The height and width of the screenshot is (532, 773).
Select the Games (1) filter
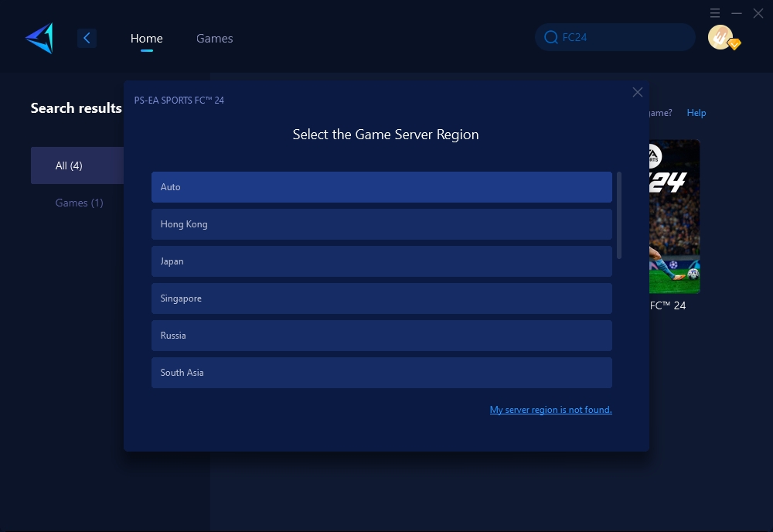click(x=79, y=203)
